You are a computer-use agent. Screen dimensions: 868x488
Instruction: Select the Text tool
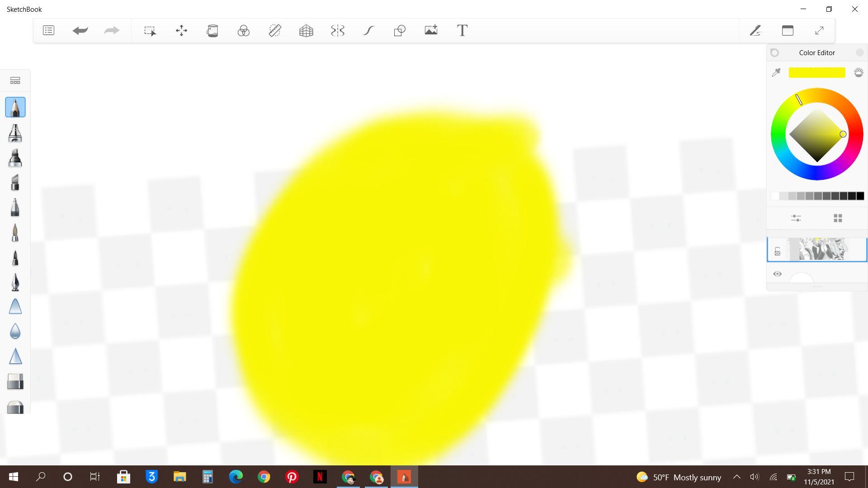(x=462, y=31)
